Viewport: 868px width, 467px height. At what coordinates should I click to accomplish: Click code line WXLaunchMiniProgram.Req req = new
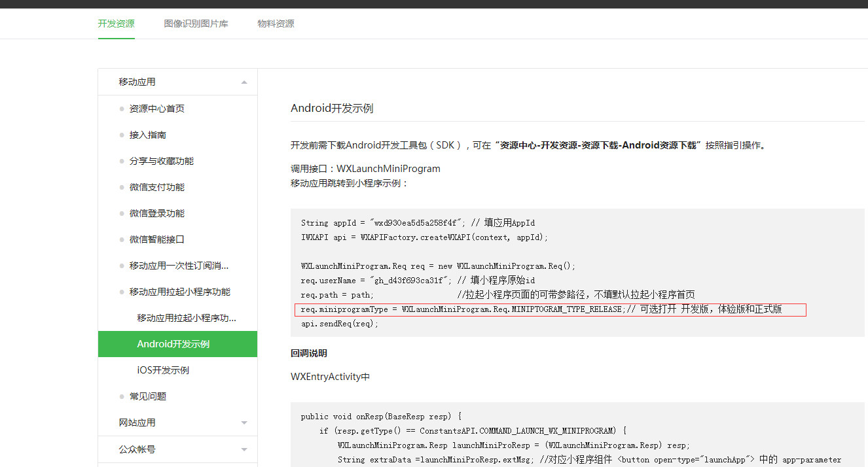[439, 266]
